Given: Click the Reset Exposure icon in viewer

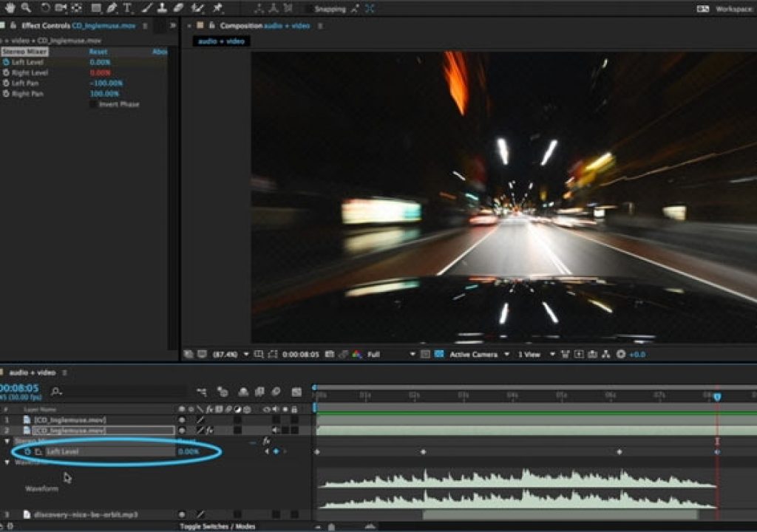Looking at the screenshot, I should point(621,355).
